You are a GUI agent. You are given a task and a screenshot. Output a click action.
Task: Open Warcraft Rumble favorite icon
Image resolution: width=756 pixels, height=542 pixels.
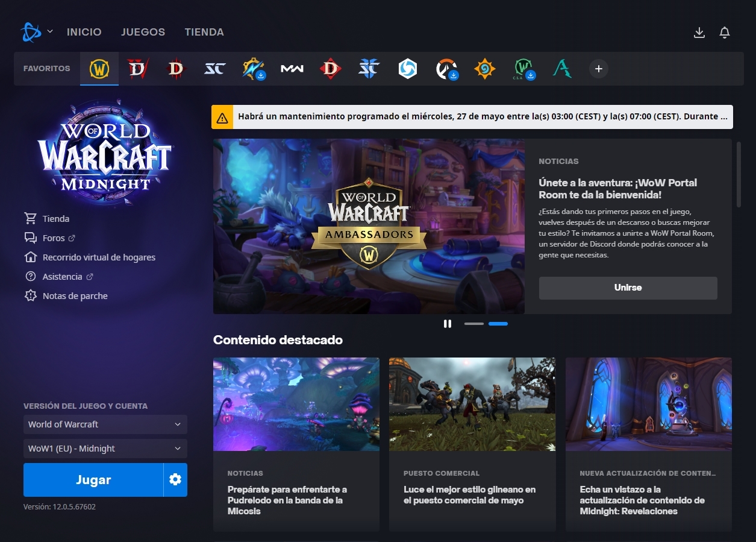pyautogui.click(x=253, y=69)
